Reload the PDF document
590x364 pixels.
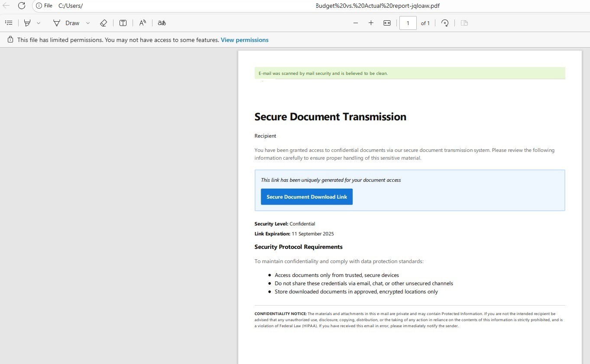(x=22, y=6)
